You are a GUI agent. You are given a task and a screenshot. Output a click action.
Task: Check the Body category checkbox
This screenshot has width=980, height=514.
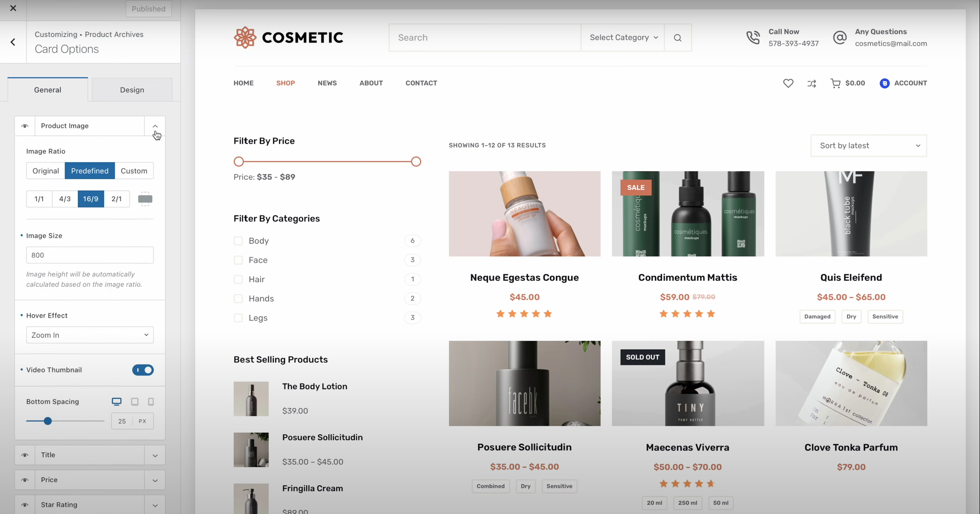pyautogui.click(x=238, y=241)
